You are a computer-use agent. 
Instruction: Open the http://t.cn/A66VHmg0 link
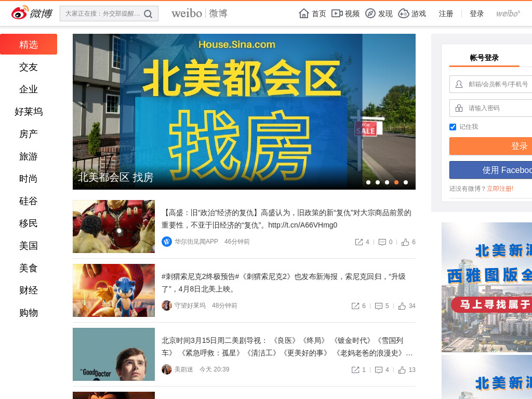click(x=303, y=225)
